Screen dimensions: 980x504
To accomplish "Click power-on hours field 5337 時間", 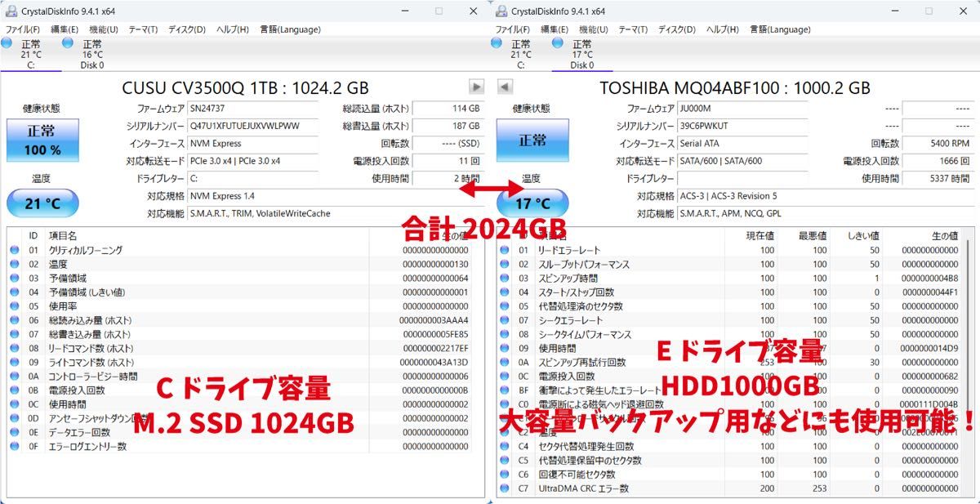I will point(938,178).
